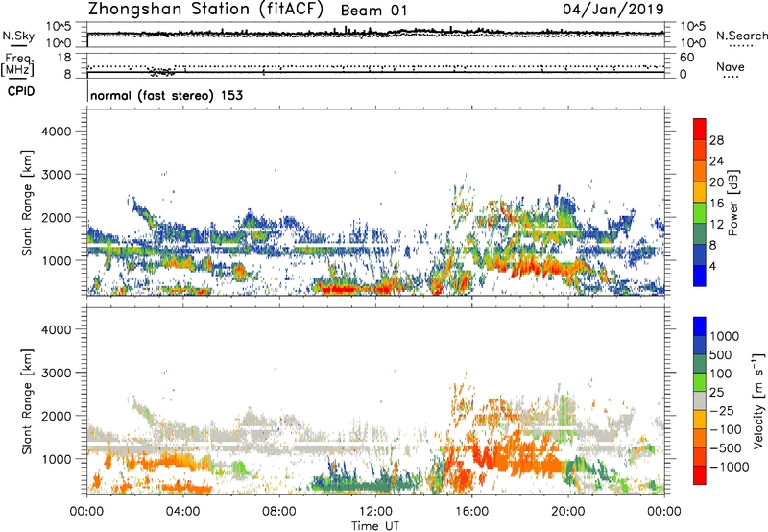
Task: Click 'normal (fast stereo) 153' text
Action: (x=166, y=95)
